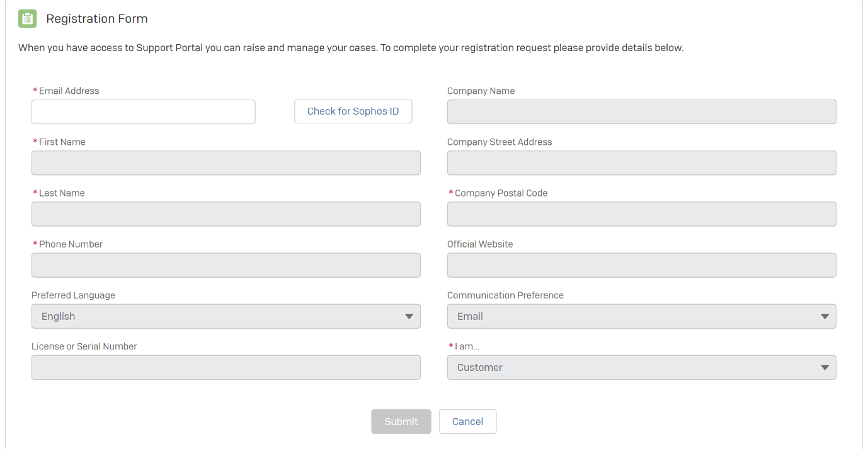
Task: Click the Check for Sophos ID button
Action: coord(353,111)
